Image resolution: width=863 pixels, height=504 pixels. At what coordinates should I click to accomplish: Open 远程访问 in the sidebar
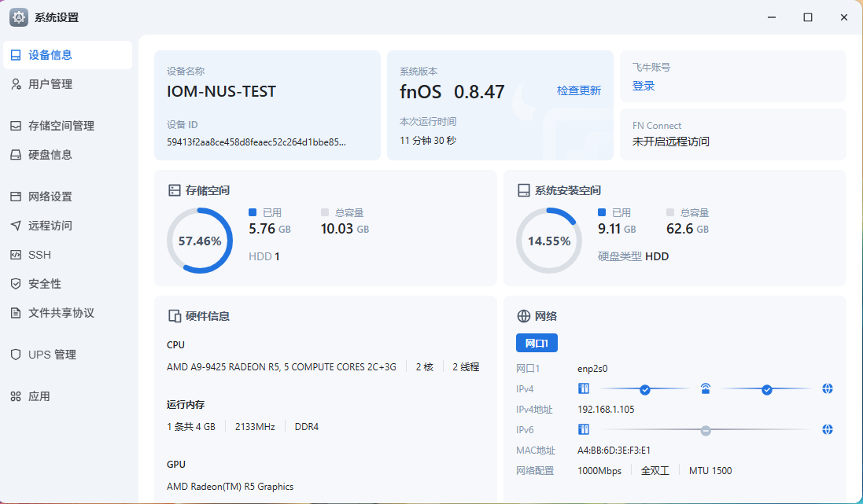68,226
